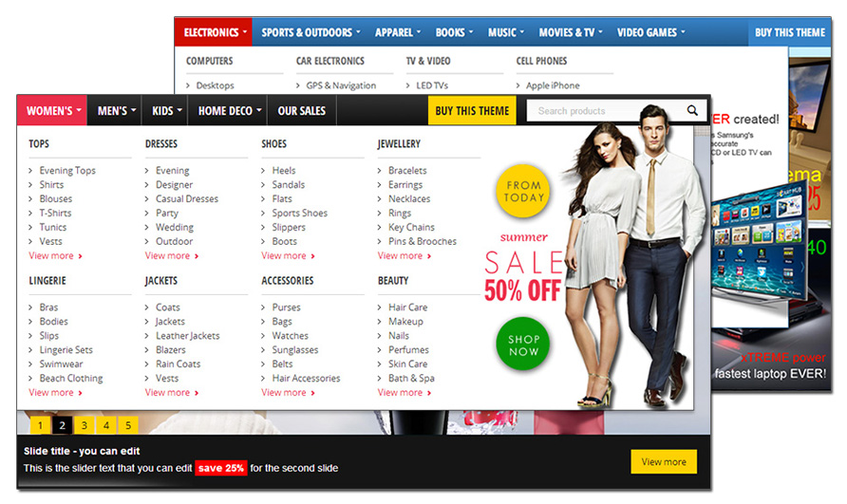The image size is (847, 504).
Task: Click inside the Search products field
Action: tap(603, 111)
